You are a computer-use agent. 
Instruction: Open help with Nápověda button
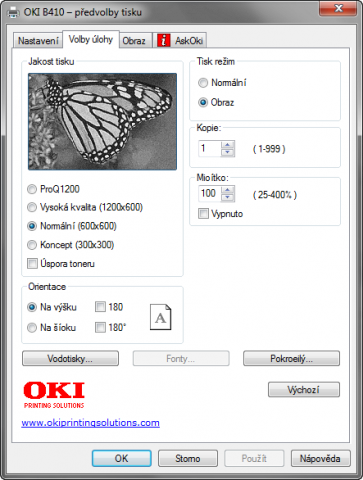(x=320, y=458)
